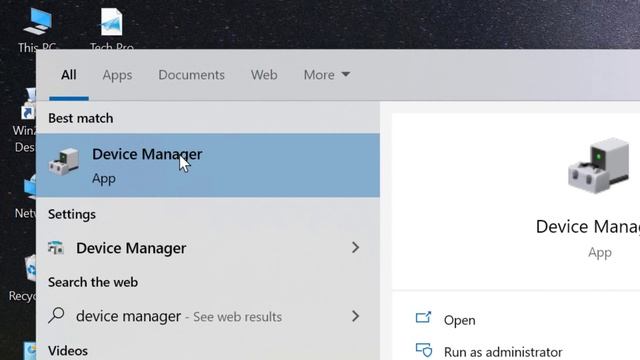Click the Device Manager icon in best match
This screenshot has width=640, height=360.
tap(64, 162)
